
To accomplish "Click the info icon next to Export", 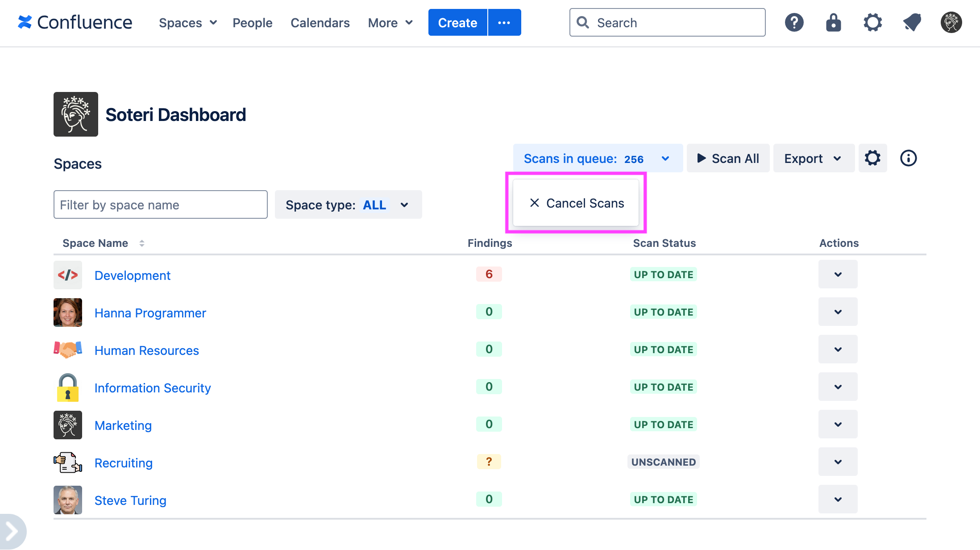I will (x=908, y=158).
